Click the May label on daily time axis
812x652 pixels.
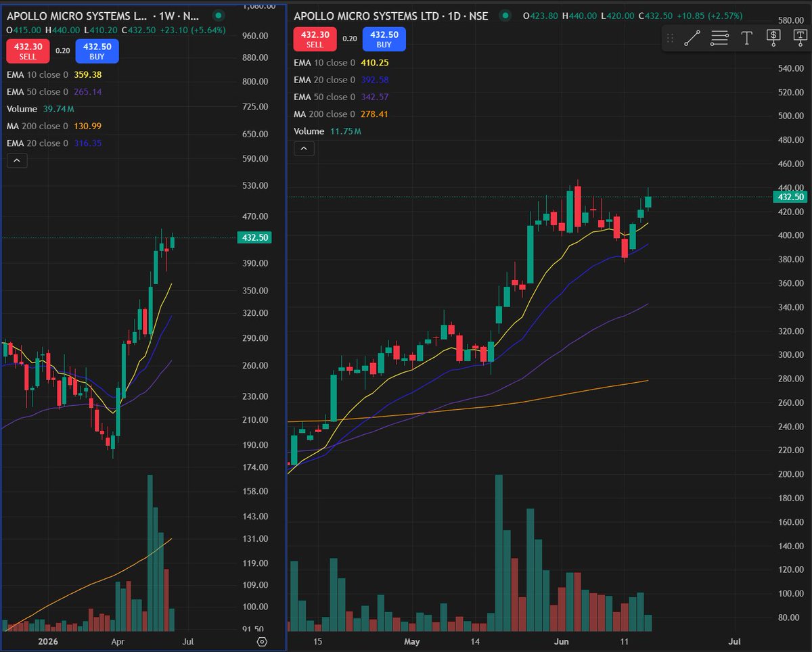pos(412,641)
